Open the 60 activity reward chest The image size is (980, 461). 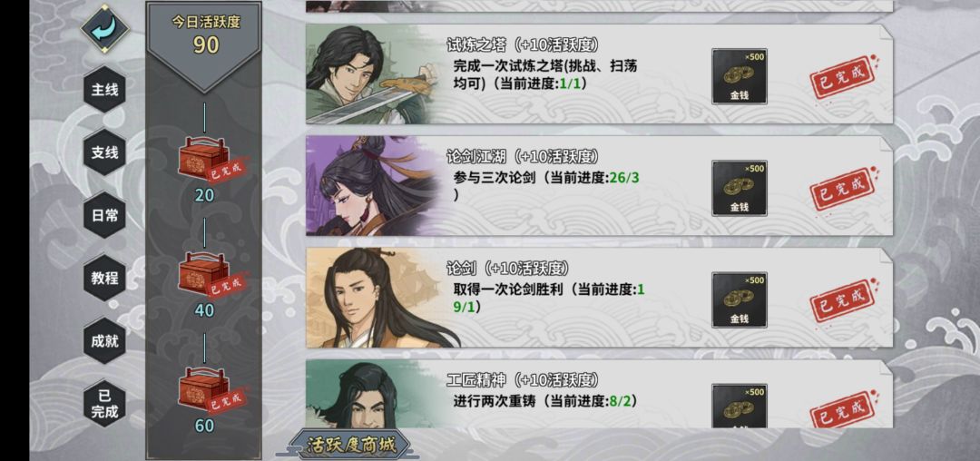click(204, 389)
